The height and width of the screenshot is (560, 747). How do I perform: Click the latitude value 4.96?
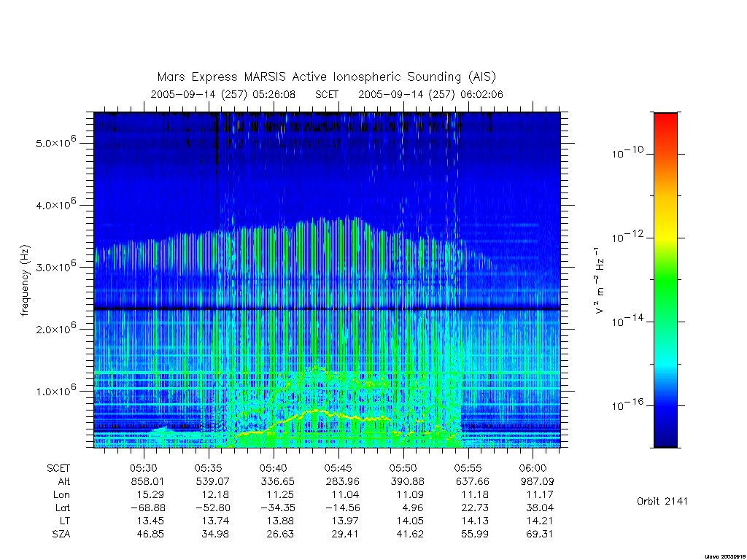[x=413, y=507]
